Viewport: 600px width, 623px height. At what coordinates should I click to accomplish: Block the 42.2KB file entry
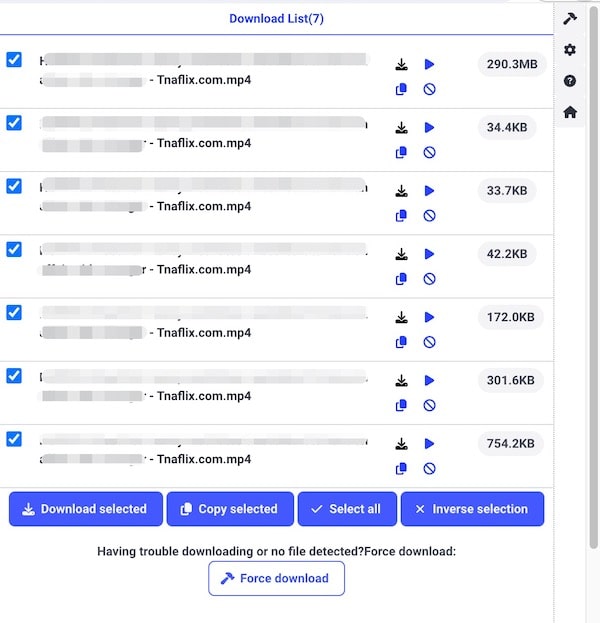(429, 279)
